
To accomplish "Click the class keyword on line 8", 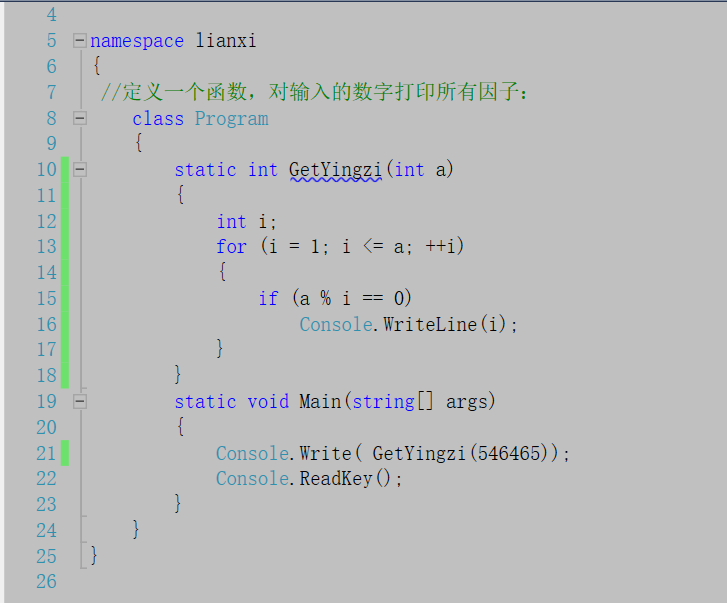I will [x=158, y=119].
